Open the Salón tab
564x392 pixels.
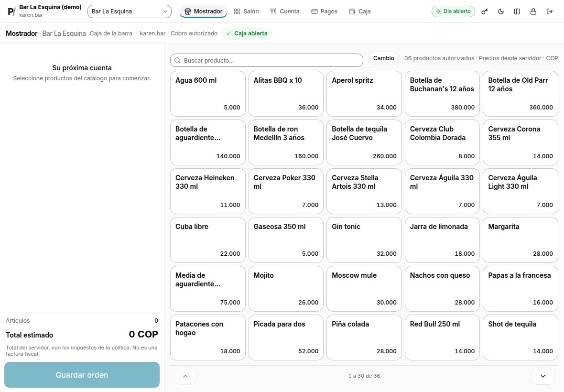(x=246, y=11)
